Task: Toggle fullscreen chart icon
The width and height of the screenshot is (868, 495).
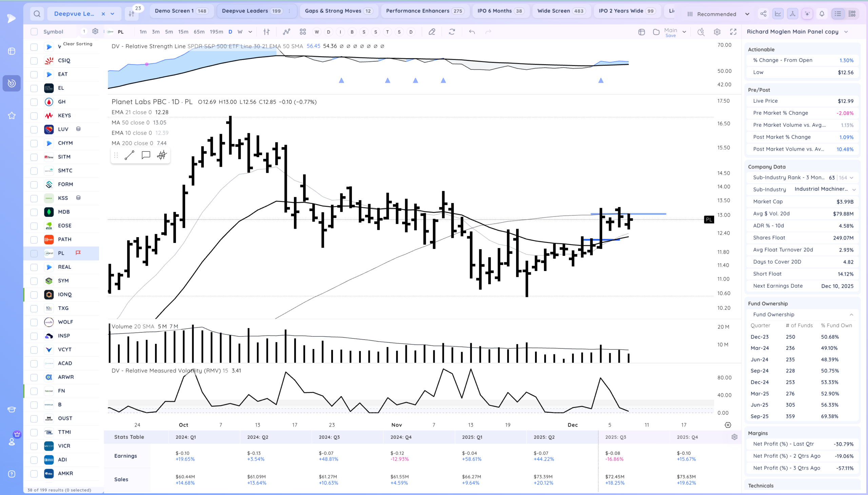Action: coord(733,32)
